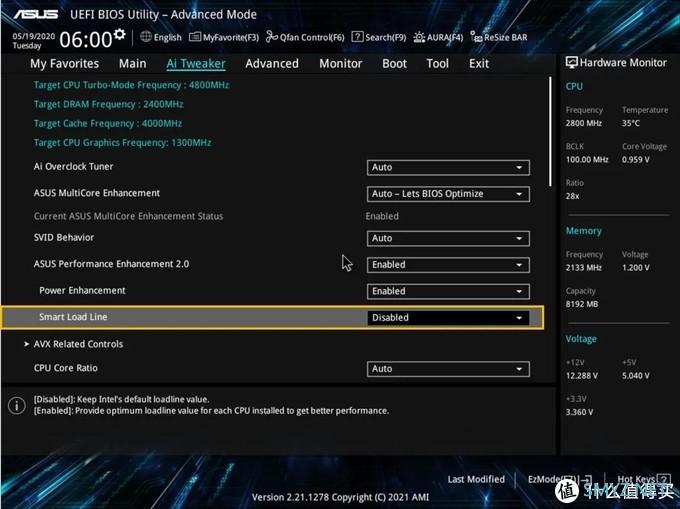680x509 pixels.
Task: Click the 2800 MHz CPU frequency value
Action: click(x=584, y=124)
